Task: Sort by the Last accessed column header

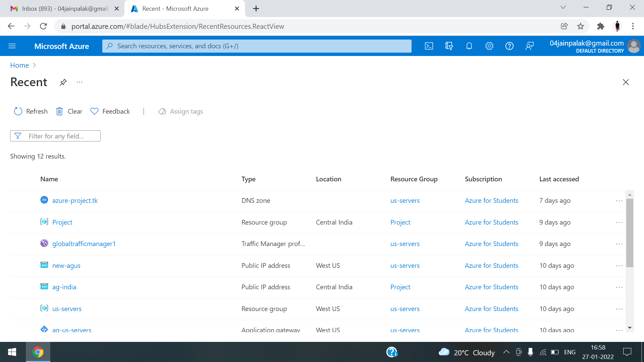Action: coord(559,179)
